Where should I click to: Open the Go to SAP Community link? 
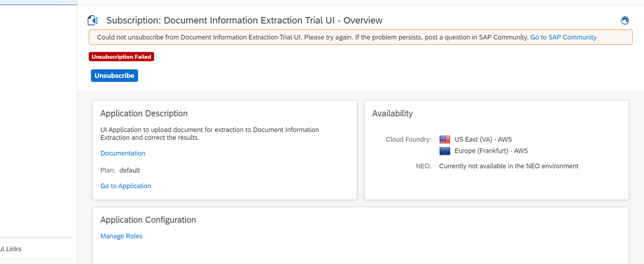point(563,37)
